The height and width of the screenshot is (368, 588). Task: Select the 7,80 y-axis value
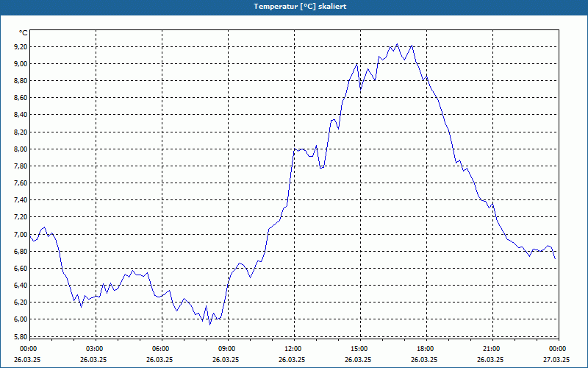21,166
